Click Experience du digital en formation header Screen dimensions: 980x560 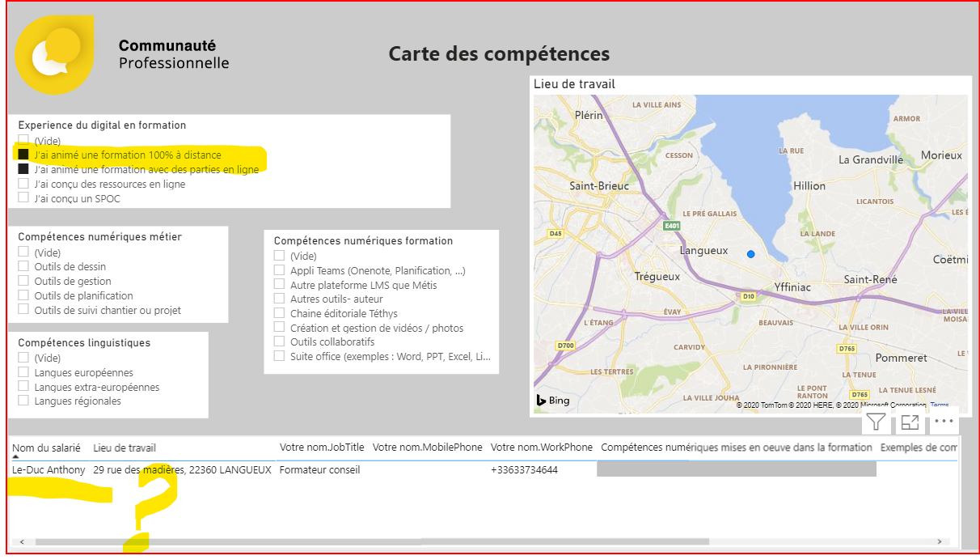102,125
